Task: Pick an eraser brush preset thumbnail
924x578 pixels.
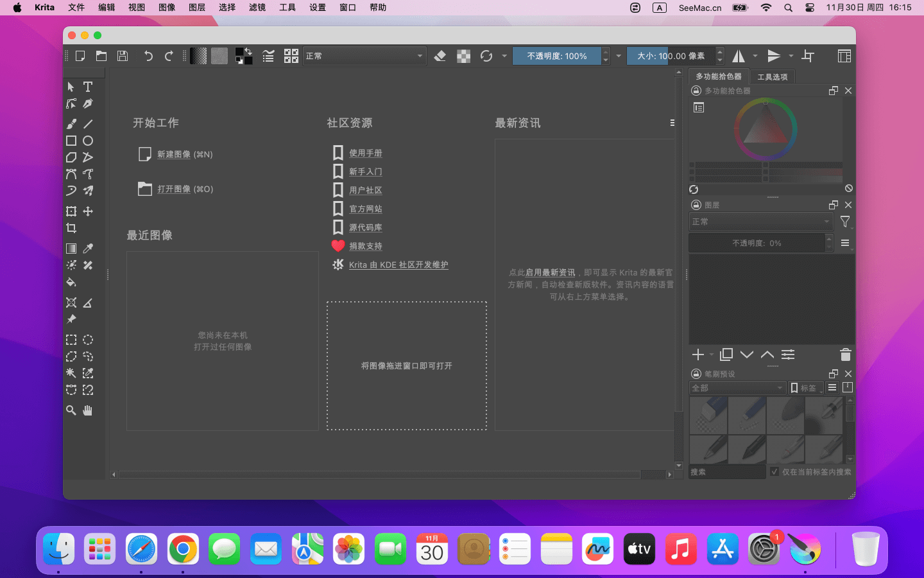Action: coord(708,416)
